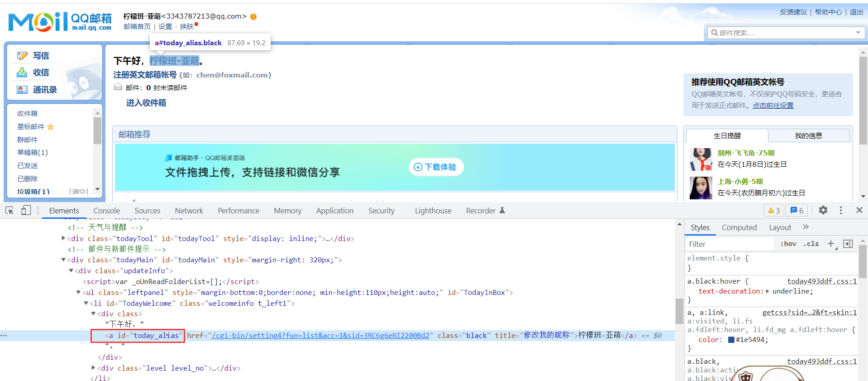Viewport: 868px width, 381px height.
Task: Click the contacts (通讯录) icon
Action: click(22, 90)
